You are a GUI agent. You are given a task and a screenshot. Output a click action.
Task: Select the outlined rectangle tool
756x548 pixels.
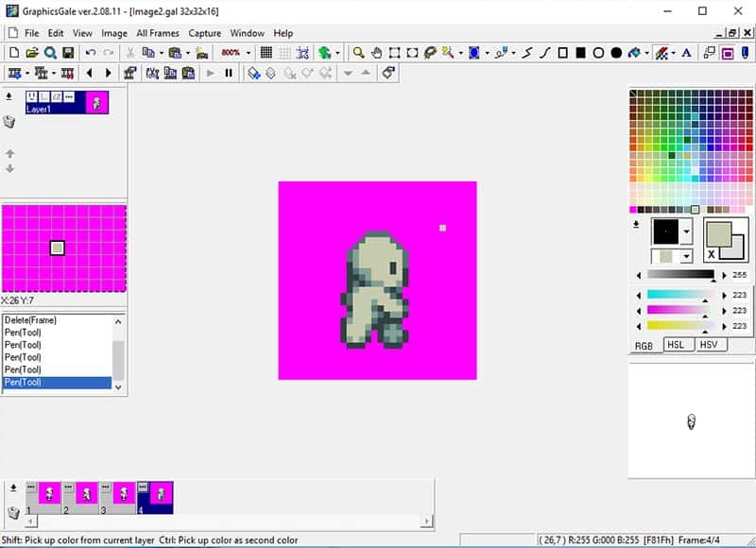click(x=562, y=53)
